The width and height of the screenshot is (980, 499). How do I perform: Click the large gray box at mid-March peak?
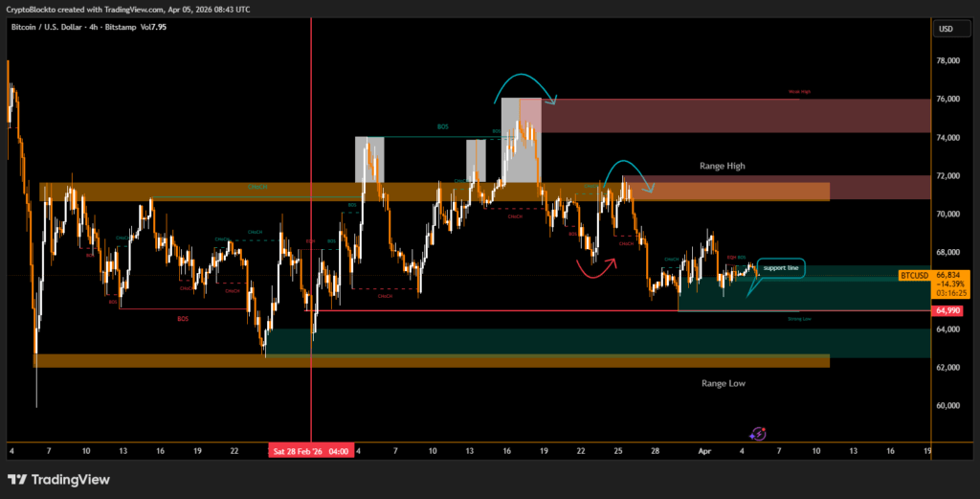(x=521, y=140)
